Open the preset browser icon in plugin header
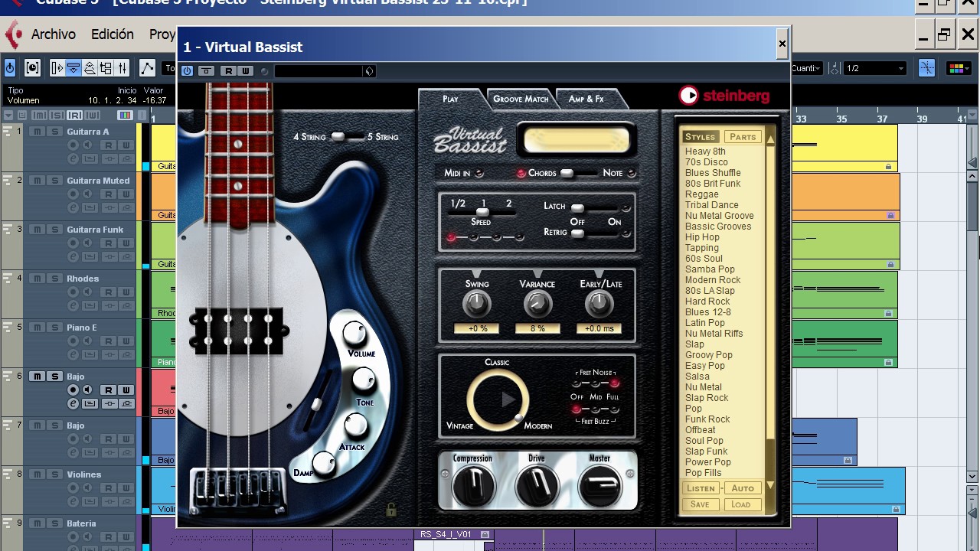Screen dimensions: 980x551 369,71
